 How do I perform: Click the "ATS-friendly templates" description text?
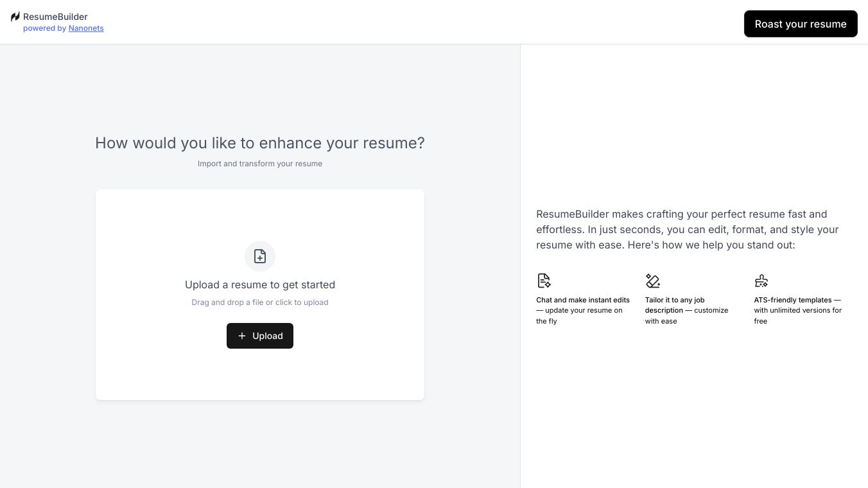point(797,310)
